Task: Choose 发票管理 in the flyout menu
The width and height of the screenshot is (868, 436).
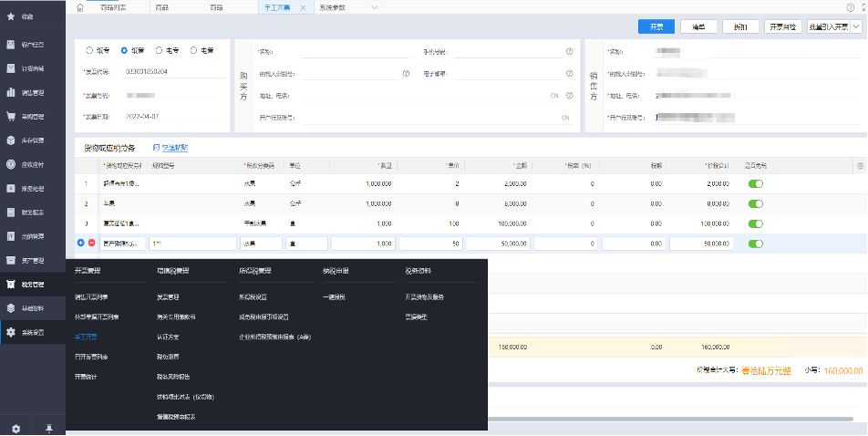Action: pos(170,297)
